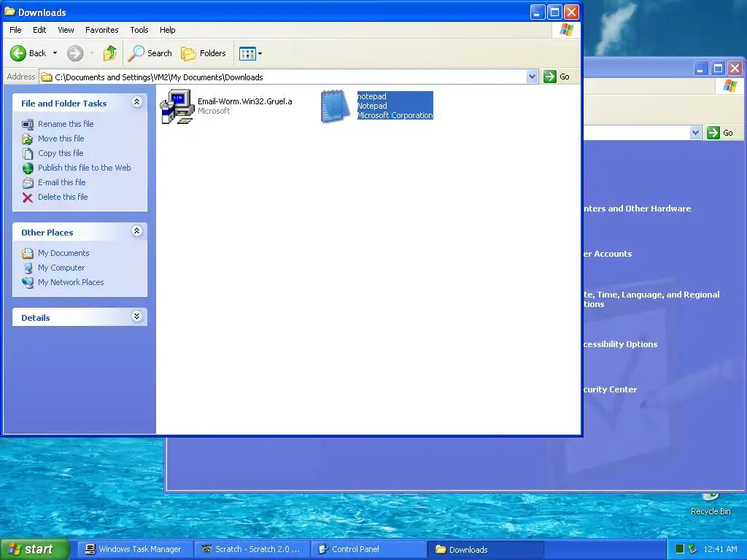
Task: Collapse the Other Places panel
Action: (136, 231)
